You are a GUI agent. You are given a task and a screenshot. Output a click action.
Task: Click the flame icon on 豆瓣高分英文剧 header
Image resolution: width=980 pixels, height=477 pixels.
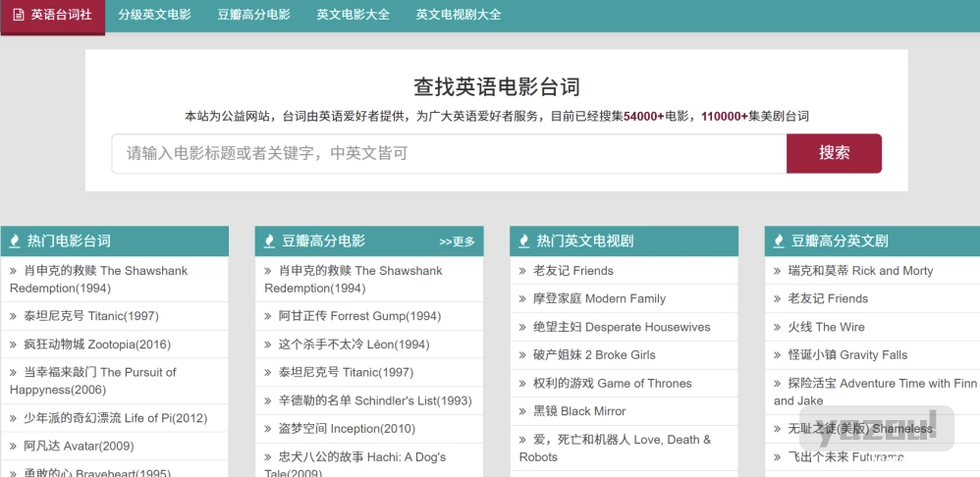[779, 241]
